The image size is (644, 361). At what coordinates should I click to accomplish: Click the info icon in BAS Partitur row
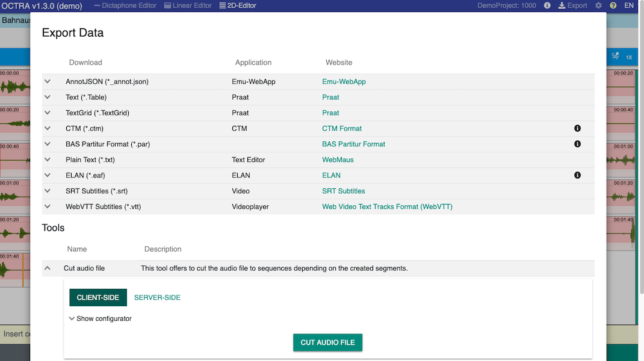pyautogui.click(x=577, y=144)
